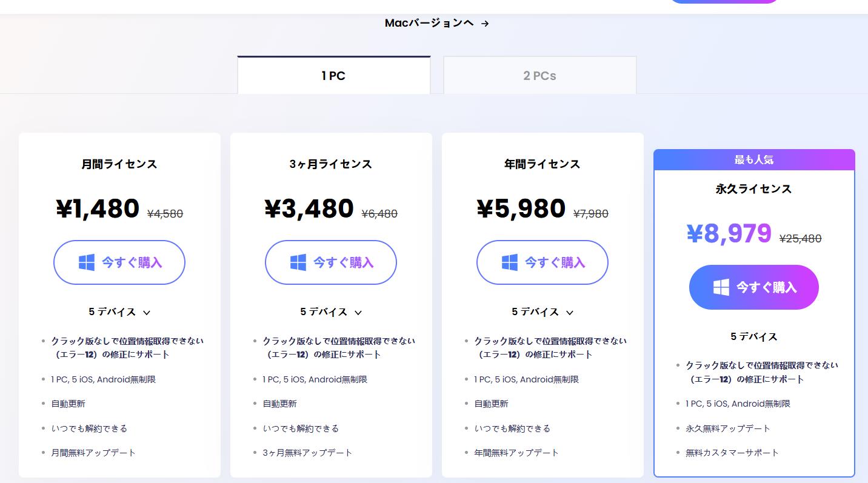Expand the 5 デバイス dropdown in monthly license
The image size is (868, 483).
coord(119,312)
